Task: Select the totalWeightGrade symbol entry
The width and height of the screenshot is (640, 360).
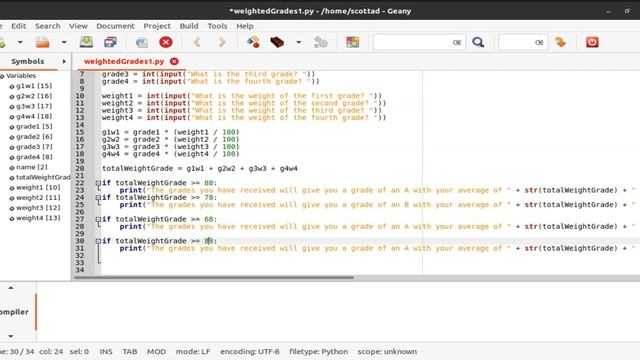Action: [x=43, y=177]
